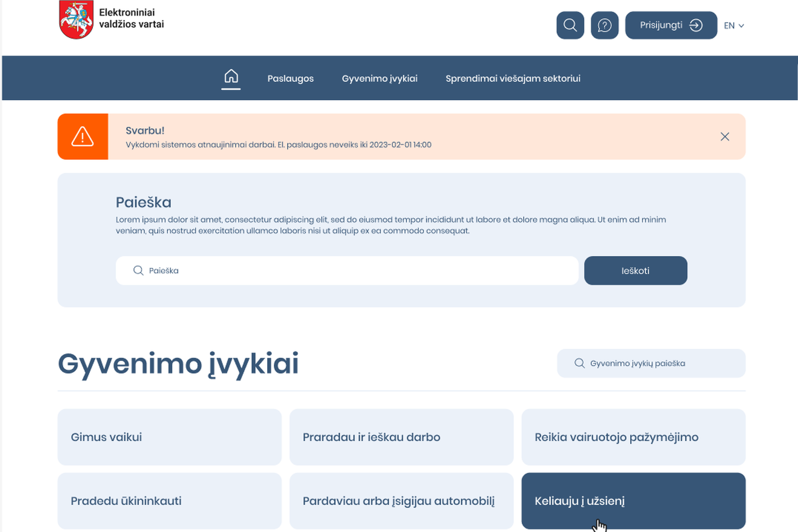Click the Svarbu! alert heading text
798x532 pixels.
(145, 131)
